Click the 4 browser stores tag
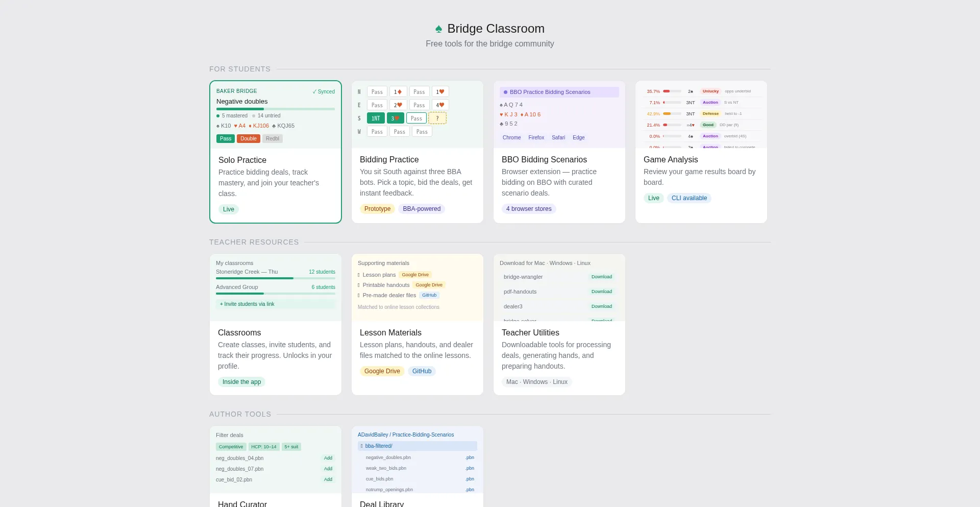Viewport: 980px width, 507px height. pos(529,209)
